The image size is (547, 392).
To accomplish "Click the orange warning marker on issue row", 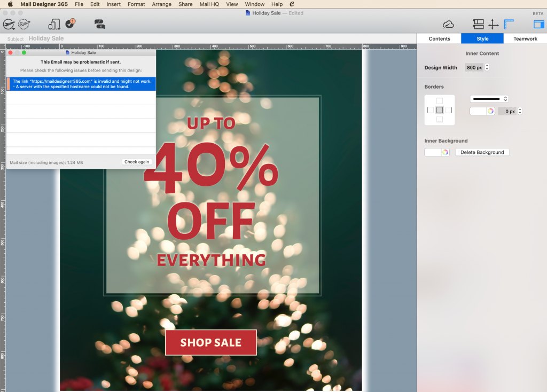I will coord(9,84).
